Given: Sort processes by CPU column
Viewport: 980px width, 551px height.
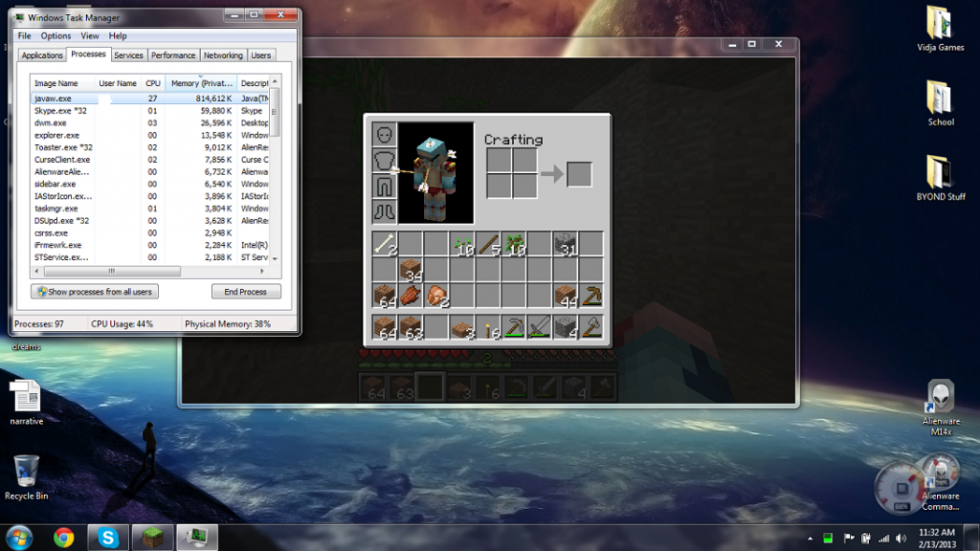Looking at the screenshot, I should point(153,83).
